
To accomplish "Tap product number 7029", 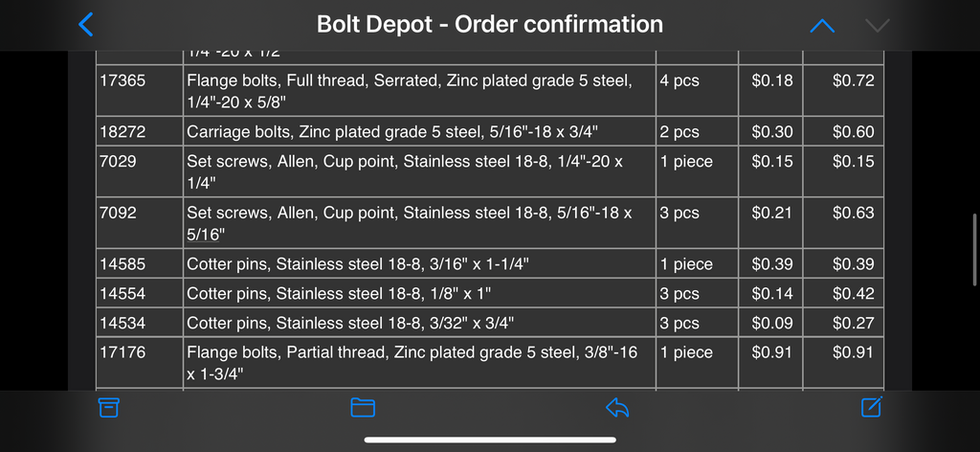I will pyautogui.click(x=118, y=162).
